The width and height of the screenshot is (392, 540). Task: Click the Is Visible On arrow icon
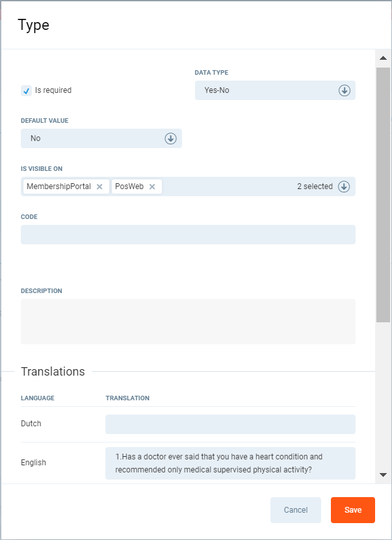tap(345, 186)
